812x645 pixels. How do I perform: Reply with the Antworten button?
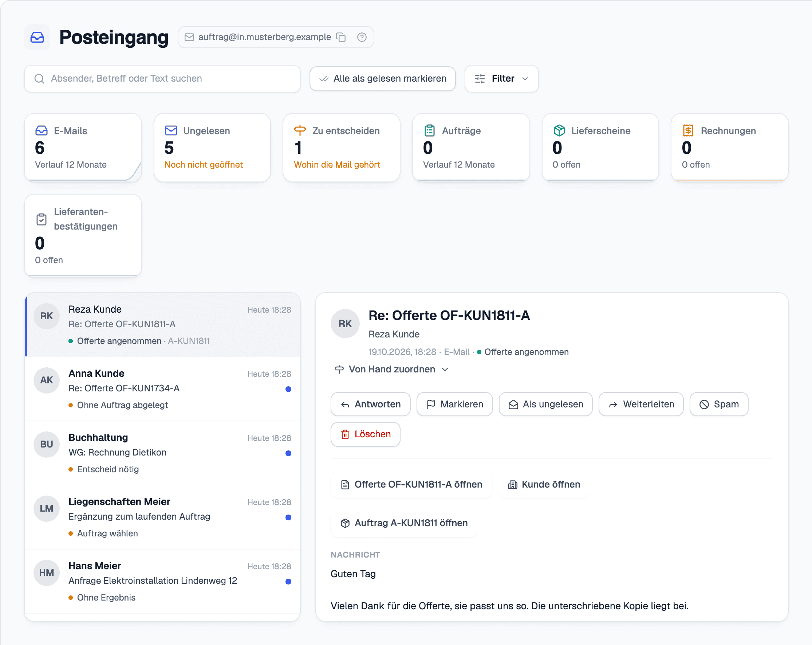click(x=371, y=404)
